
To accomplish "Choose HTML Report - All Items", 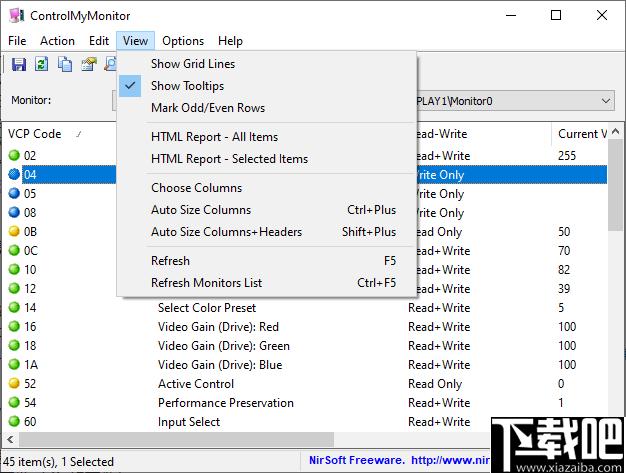I will 267,137.
